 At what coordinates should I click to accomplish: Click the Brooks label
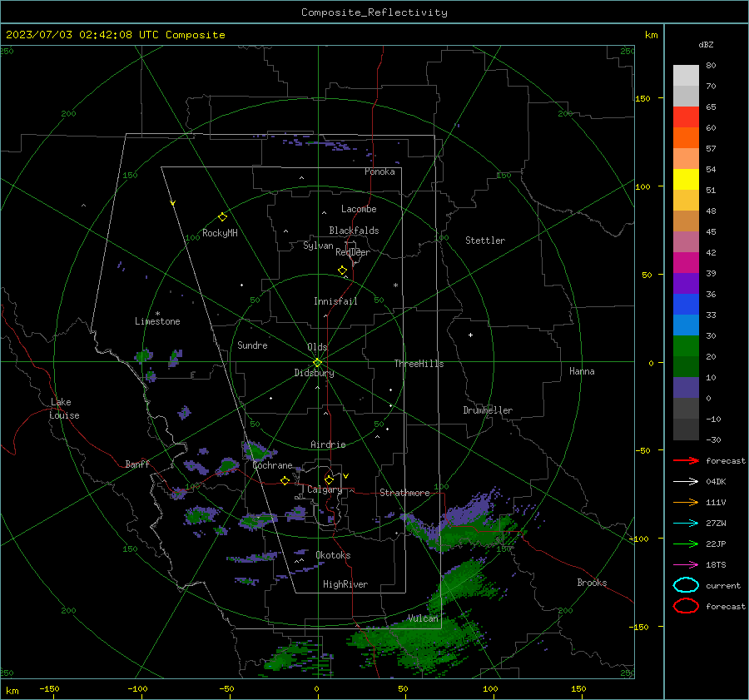click(592, 583)
